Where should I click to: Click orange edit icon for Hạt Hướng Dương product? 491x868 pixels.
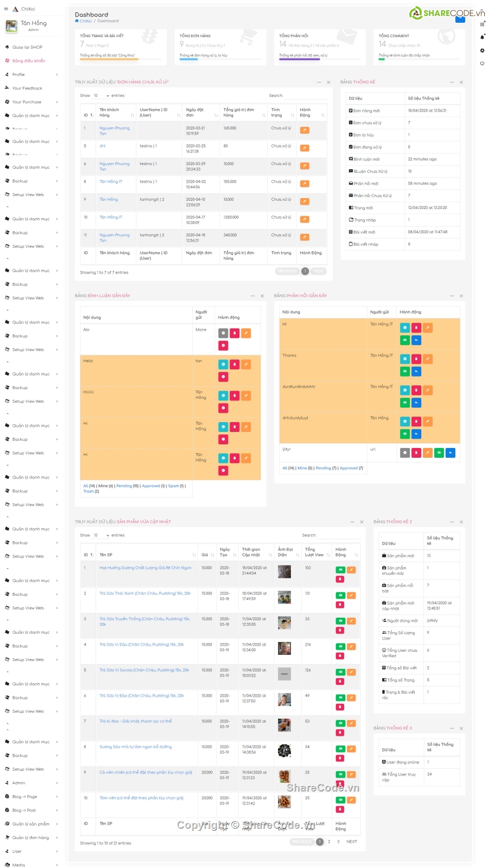[351, 570]
